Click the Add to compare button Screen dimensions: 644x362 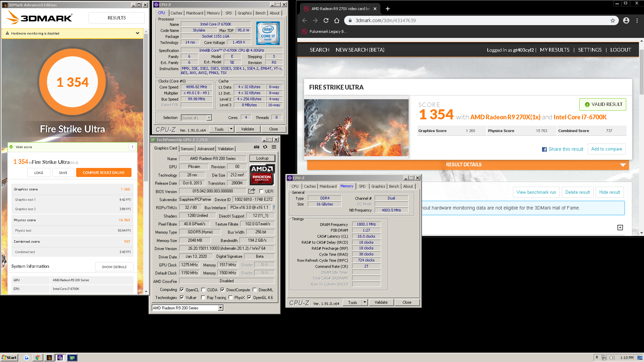(x=606, y=149)
